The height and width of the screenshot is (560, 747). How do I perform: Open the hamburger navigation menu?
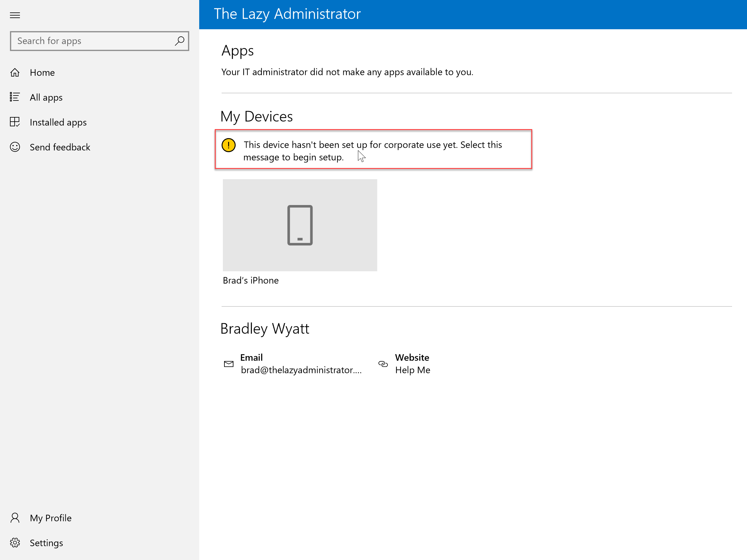point(15,15)
